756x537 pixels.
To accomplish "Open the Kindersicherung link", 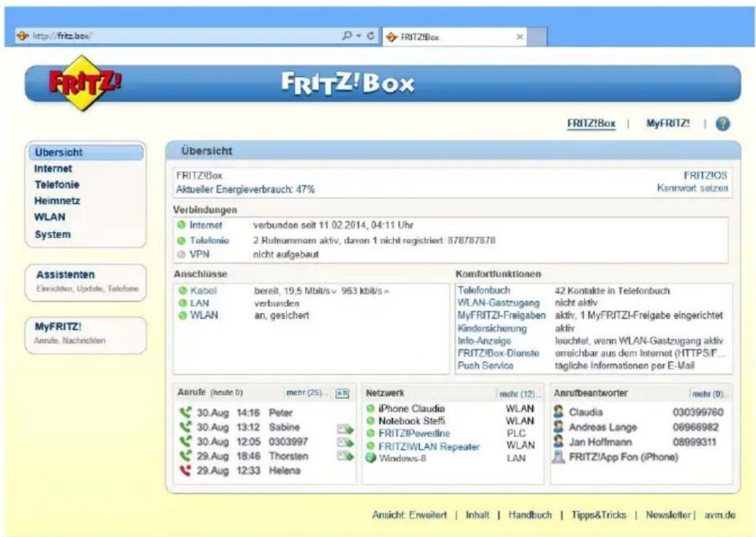I will [492, 328].
